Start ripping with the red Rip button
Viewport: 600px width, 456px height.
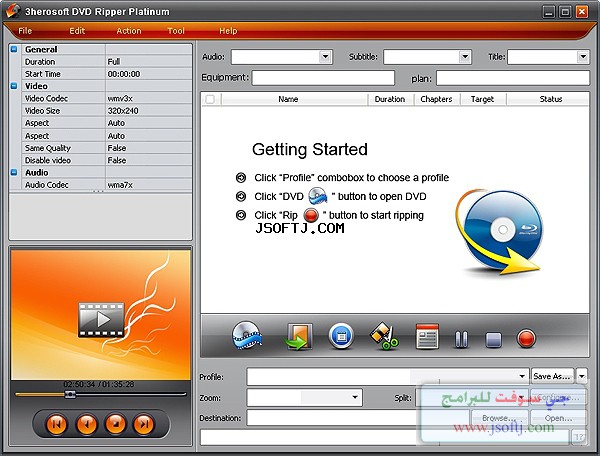coord(526,339)
